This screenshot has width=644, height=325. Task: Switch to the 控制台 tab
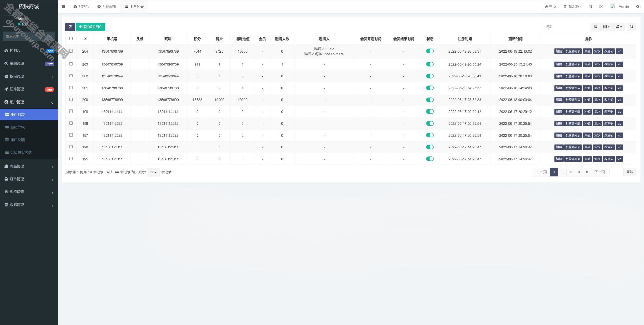(81, 6)
